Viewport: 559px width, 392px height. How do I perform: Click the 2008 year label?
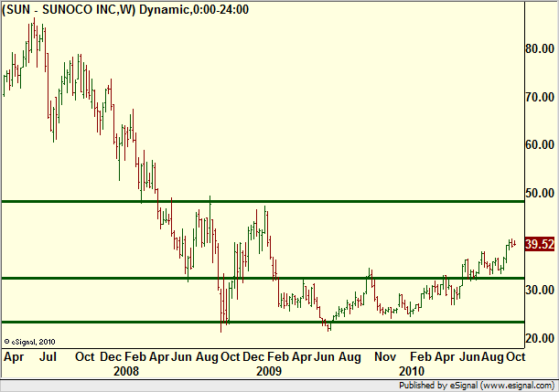(126, 371)
